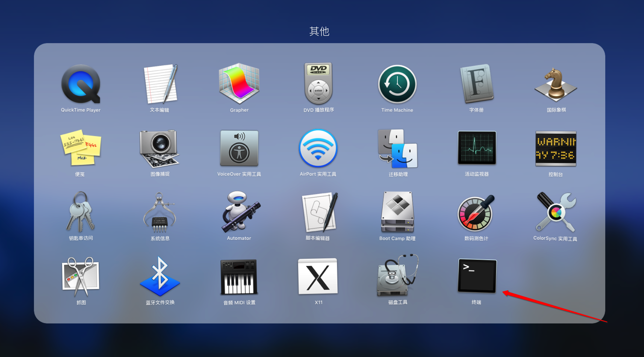Click the "控制台" label text
Screen dimensions: 644x357
pyautogui.click(x=556, y=174)
